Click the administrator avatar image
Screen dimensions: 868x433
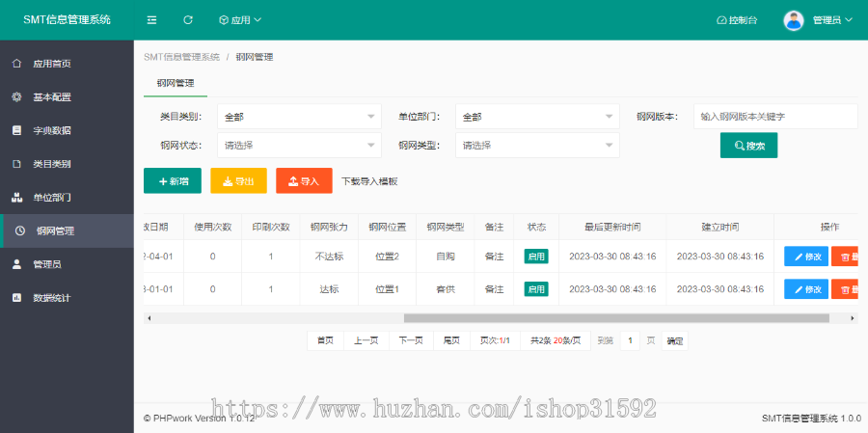tap(794, 20)
